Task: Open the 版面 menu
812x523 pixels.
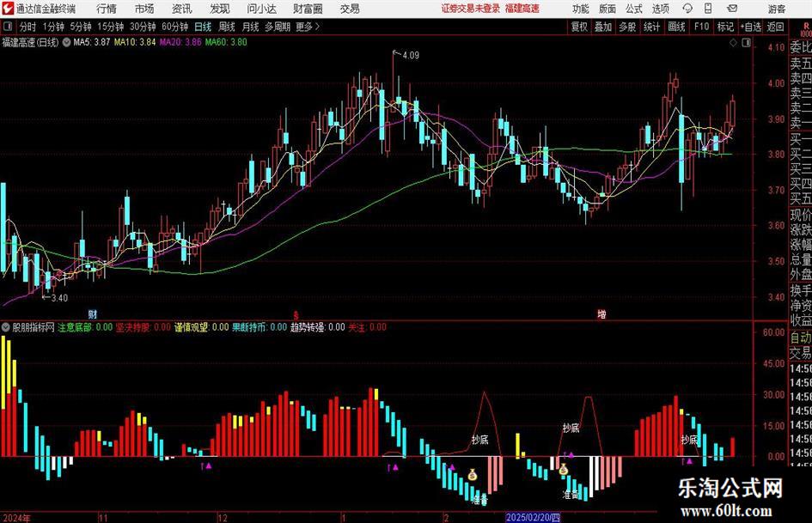Action: pos(607,9)
